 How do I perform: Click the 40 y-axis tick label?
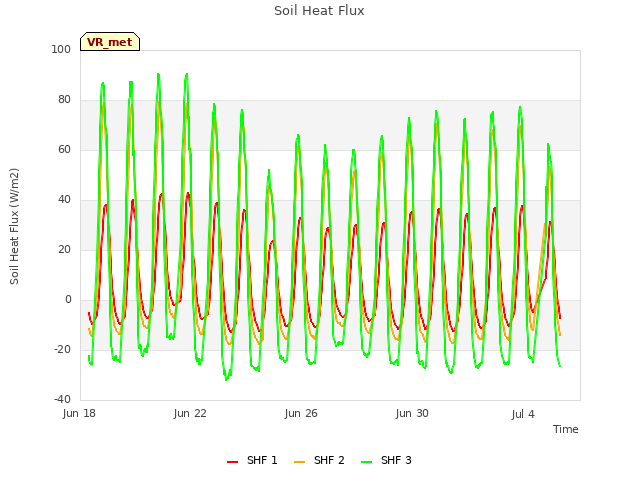[x=64, y=200]
